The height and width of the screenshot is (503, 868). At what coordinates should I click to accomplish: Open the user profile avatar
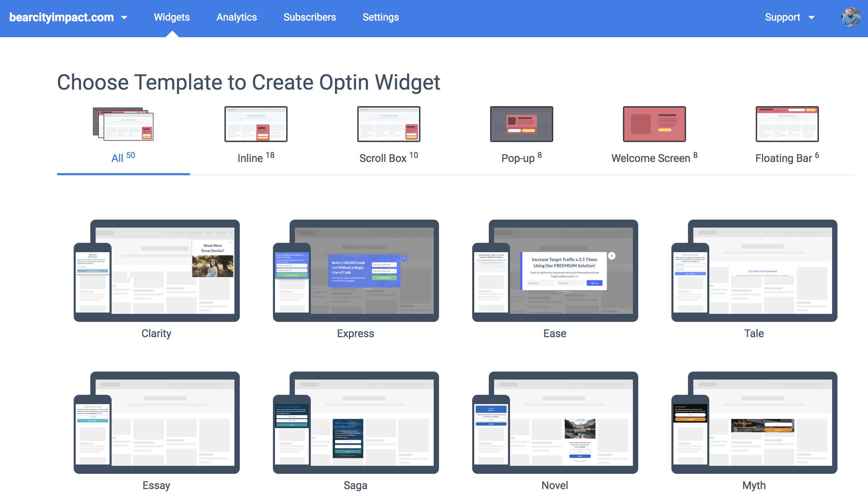coord(851,17)
